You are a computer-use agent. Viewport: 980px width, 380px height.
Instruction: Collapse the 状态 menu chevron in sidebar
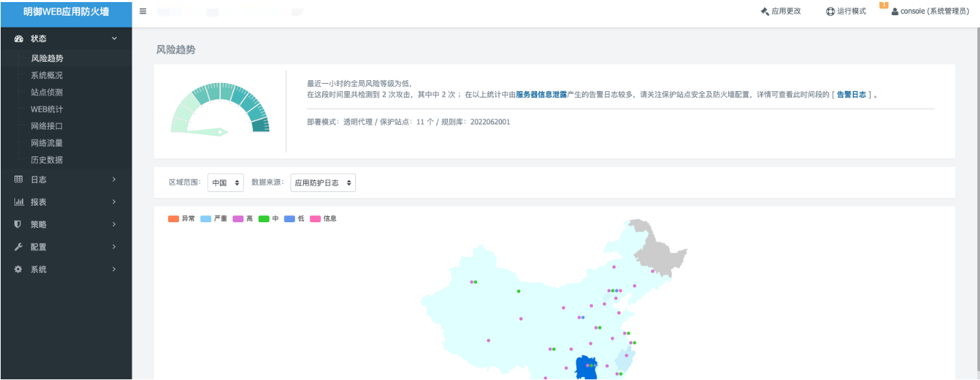click(114, 38)
